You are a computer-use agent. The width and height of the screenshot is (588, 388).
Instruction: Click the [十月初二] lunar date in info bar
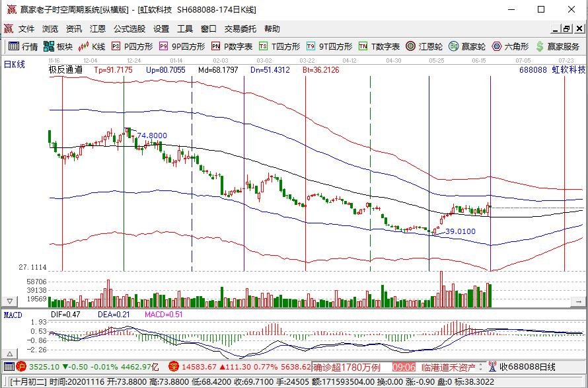28,382
